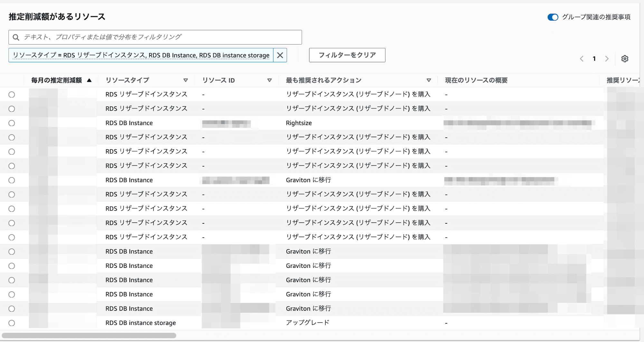Click the Rightsize action cell
The image size is (644, 342).
tap(299, 123)
